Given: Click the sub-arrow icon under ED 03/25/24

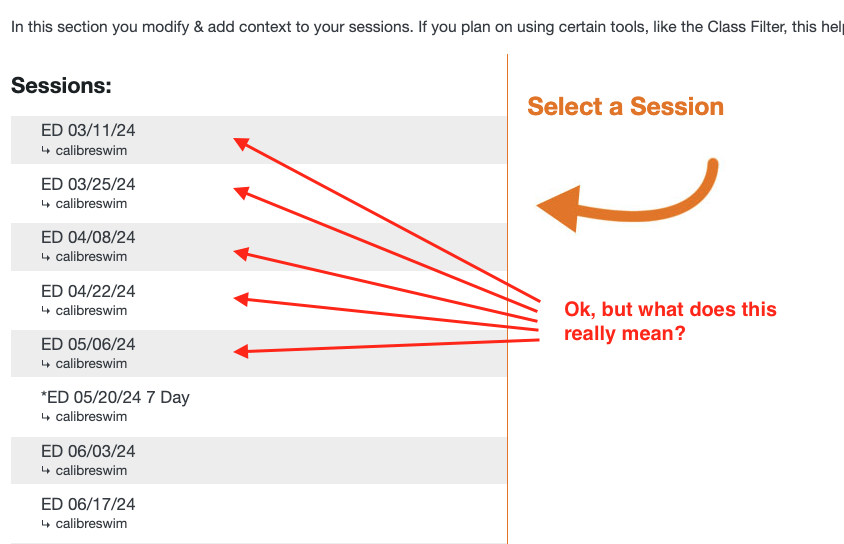Looking at the screenshot, I should coord(46,204).
